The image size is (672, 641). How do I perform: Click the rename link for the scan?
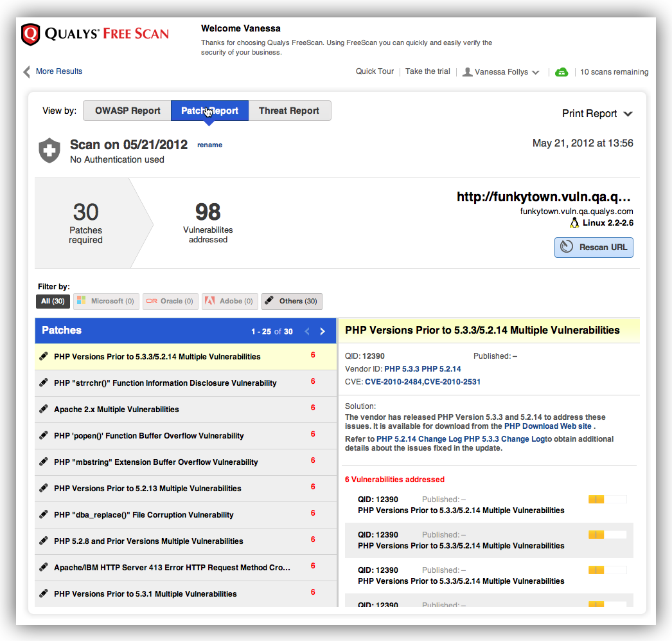(209, 145)
